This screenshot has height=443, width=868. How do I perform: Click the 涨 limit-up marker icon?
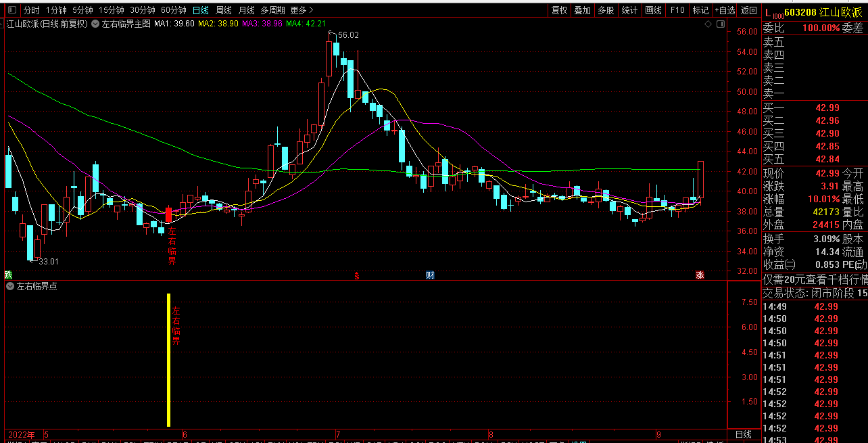700,275
